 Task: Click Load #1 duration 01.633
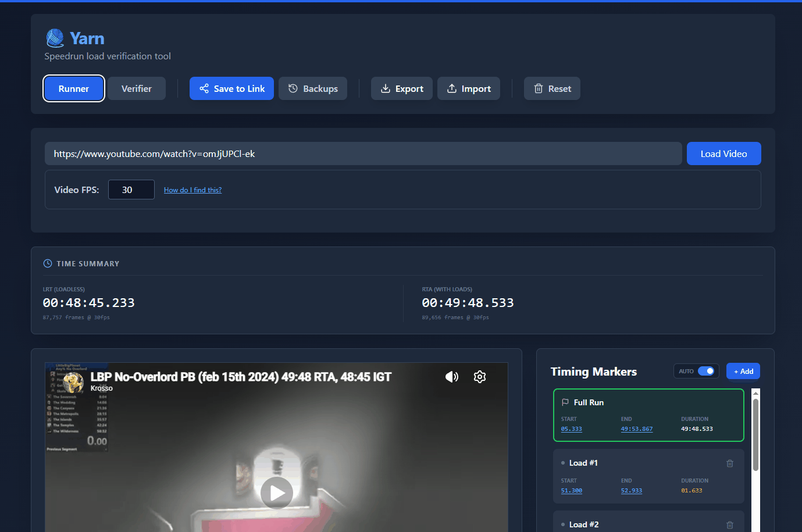point(691,491)
